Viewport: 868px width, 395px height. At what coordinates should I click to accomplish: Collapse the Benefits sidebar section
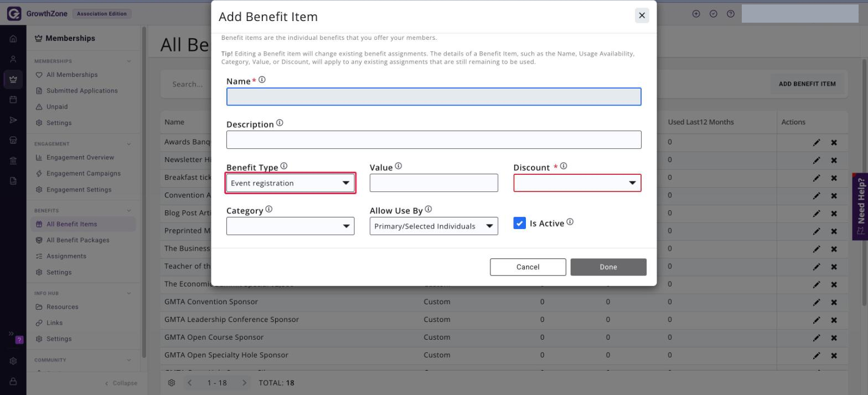tap(129, 211)
